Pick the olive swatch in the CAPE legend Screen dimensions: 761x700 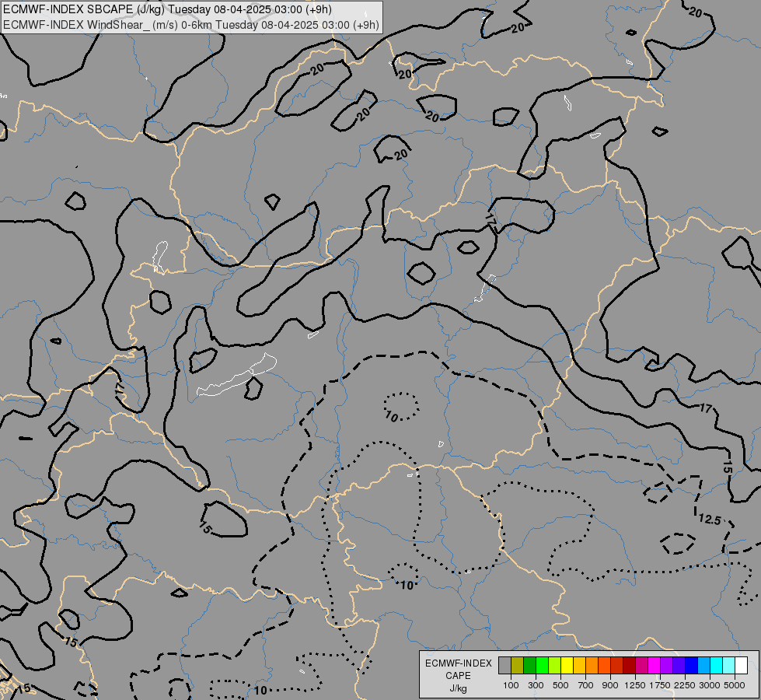518,665
